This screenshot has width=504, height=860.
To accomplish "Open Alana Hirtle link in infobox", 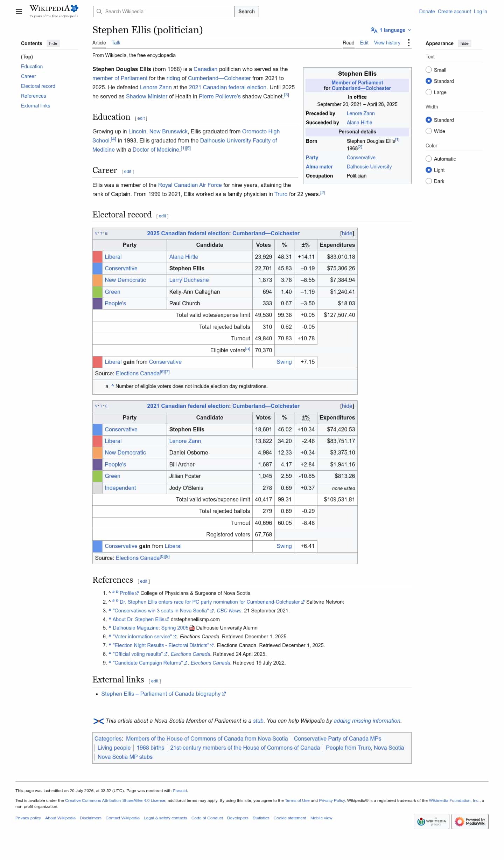I will [359, 123].
